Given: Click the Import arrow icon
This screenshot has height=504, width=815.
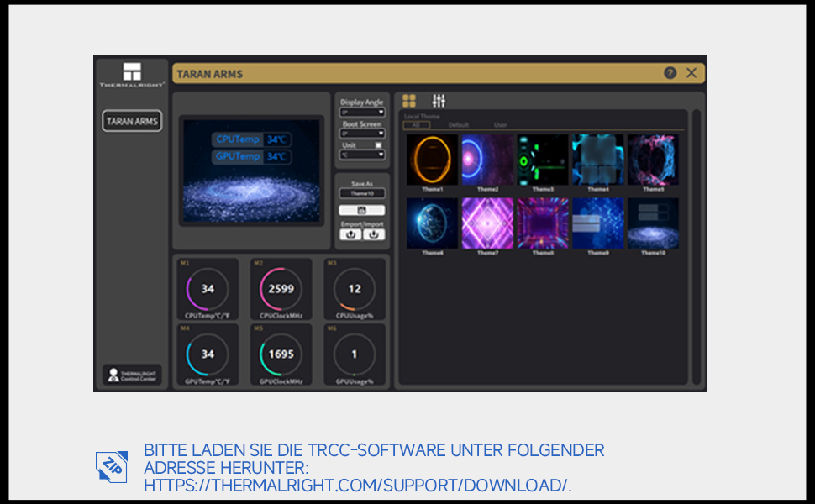Looking at the screenshot, I should 374,234.
